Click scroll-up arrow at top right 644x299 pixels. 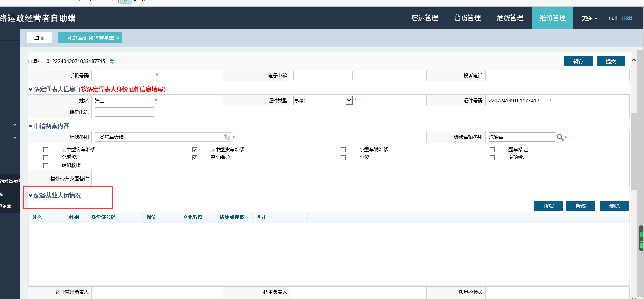[x=634, y=60]
